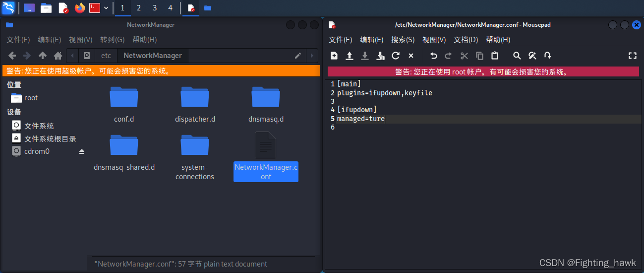Click the open file upload-arrow icon
This screenshot has width=644, height=273.
coord(349,56)
